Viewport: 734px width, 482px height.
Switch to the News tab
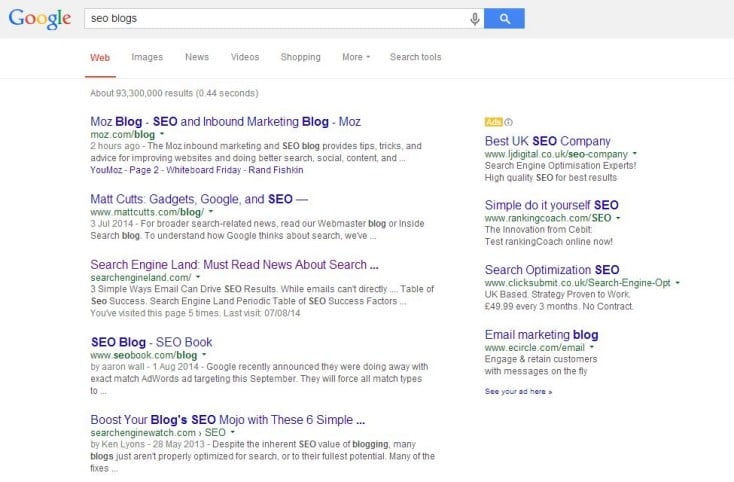tap(197, 57)
